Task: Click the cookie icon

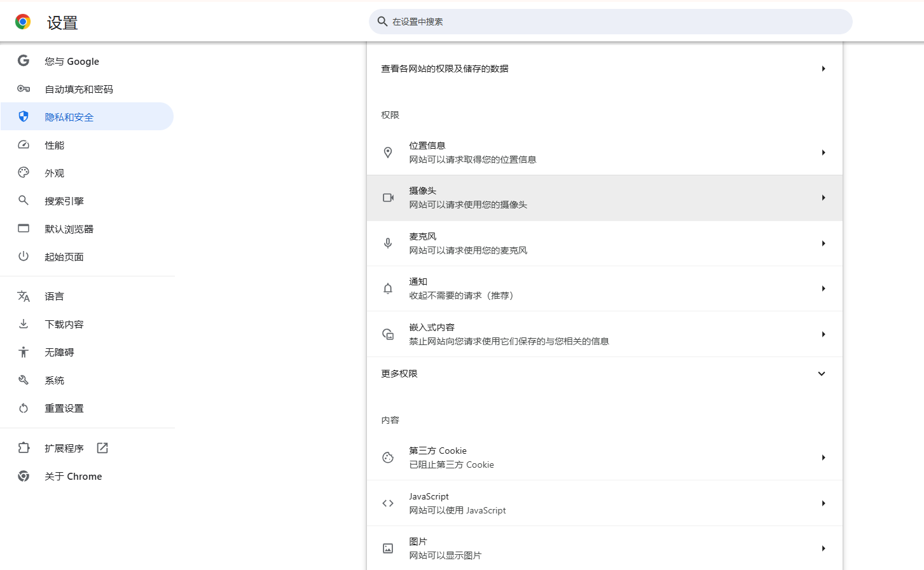Action: click(x=388, y=458)
